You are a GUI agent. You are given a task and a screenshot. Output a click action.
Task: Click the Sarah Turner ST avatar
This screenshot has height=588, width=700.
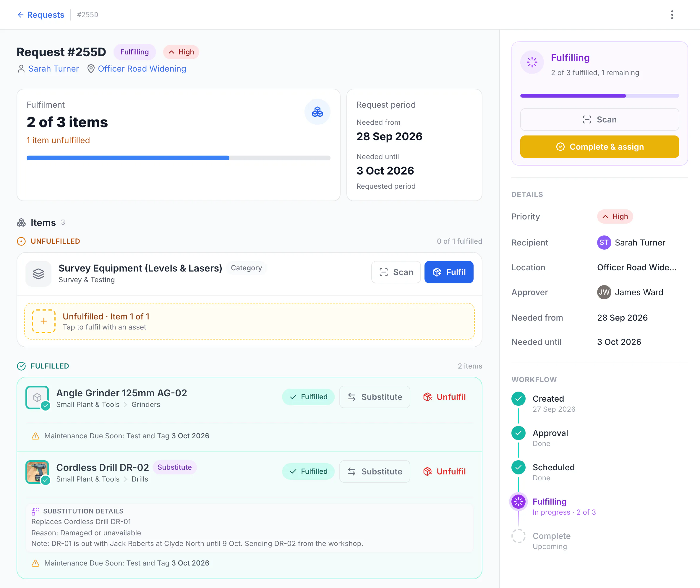coord(604,243)
